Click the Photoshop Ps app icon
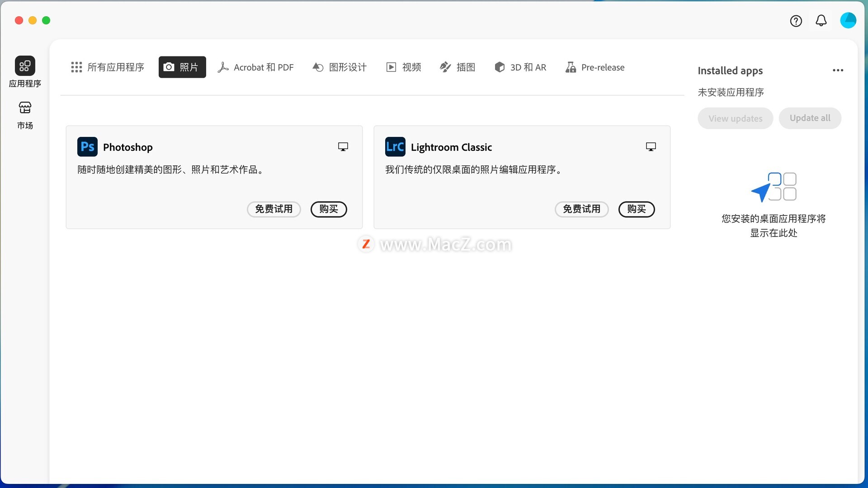Viewport: 868px width, 488px height. tap(87, 146)
